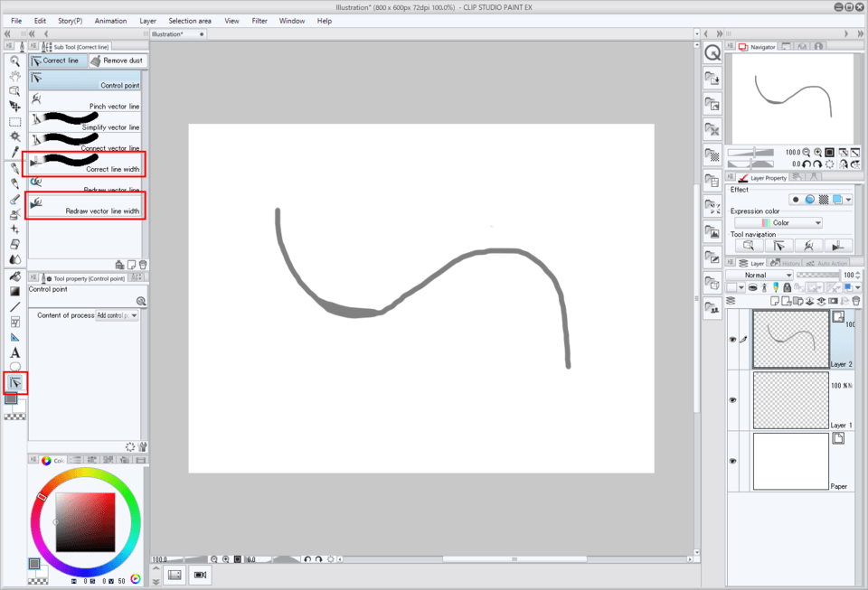The height and width of the screenshot is (590, 868).
Task: Select the Correct line width sub tool
Action: tap(86, 163)
